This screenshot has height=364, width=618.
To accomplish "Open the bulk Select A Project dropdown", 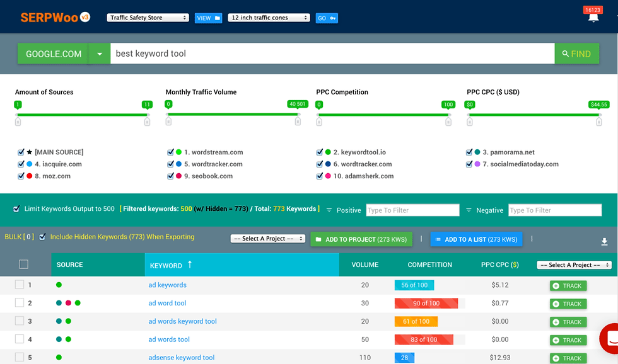I will (267, 239).
